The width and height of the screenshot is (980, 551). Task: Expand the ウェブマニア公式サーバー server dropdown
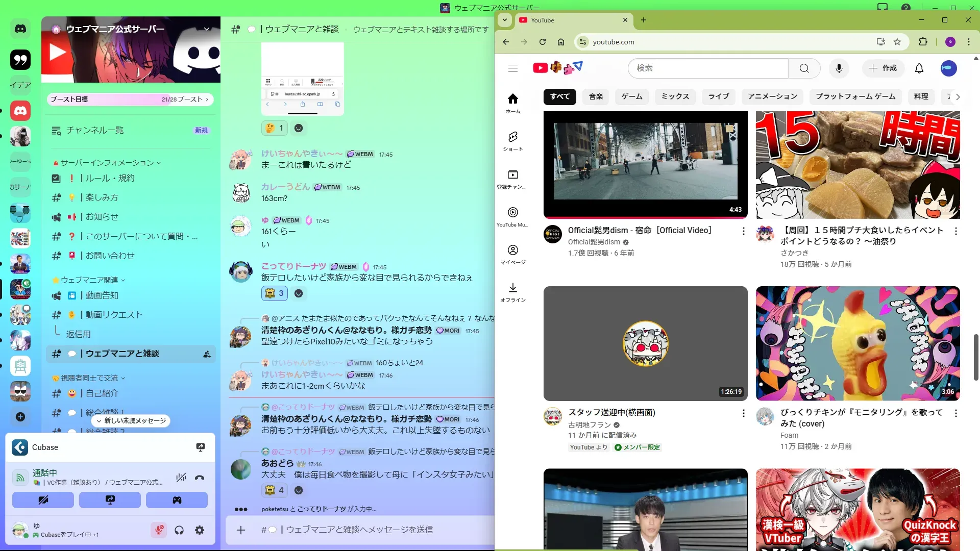click(207, 29)
